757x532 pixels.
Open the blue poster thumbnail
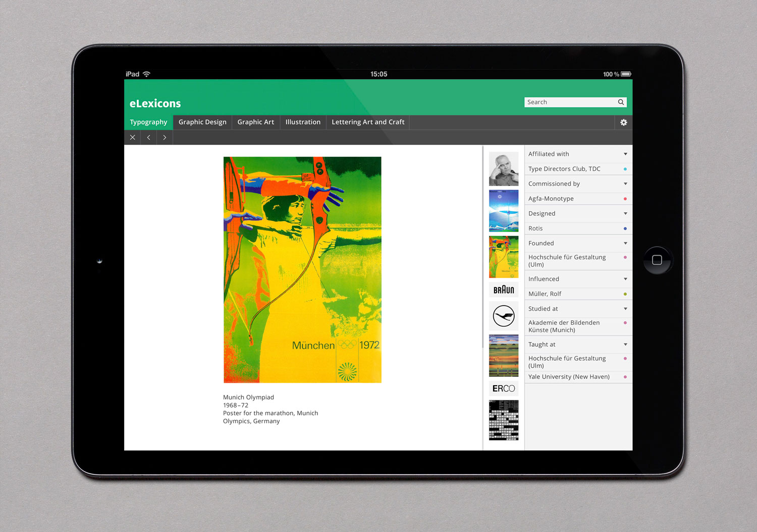click(504, 211)
